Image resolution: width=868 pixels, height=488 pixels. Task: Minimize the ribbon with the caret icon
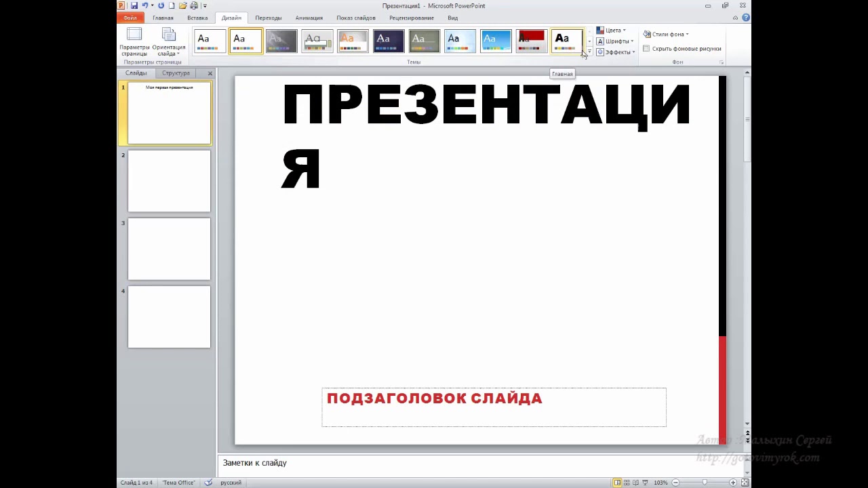click(x=735, y=18)
